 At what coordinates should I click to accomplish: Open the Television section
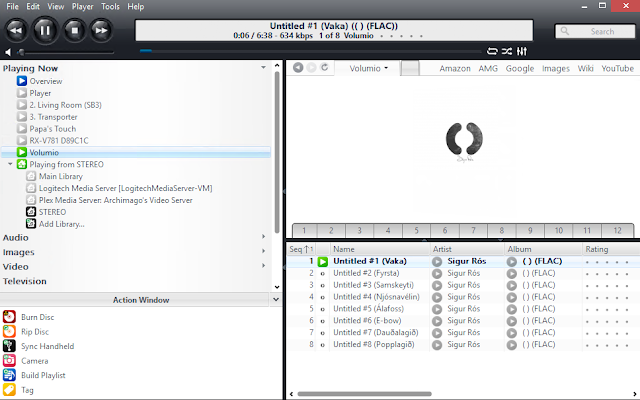24,281
